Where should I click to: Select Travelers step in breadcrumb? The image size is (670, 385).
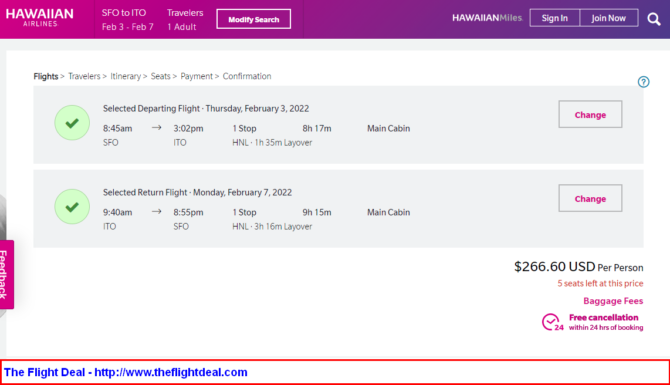tap(84, 76)
